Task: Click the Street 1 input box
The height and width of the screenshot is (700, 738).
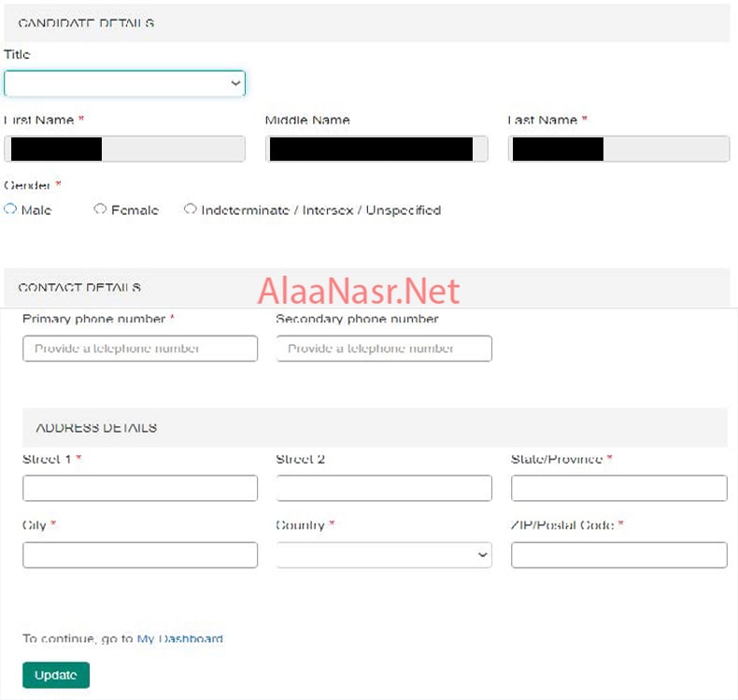Action: pyautogui.click(x=139, y=488)
